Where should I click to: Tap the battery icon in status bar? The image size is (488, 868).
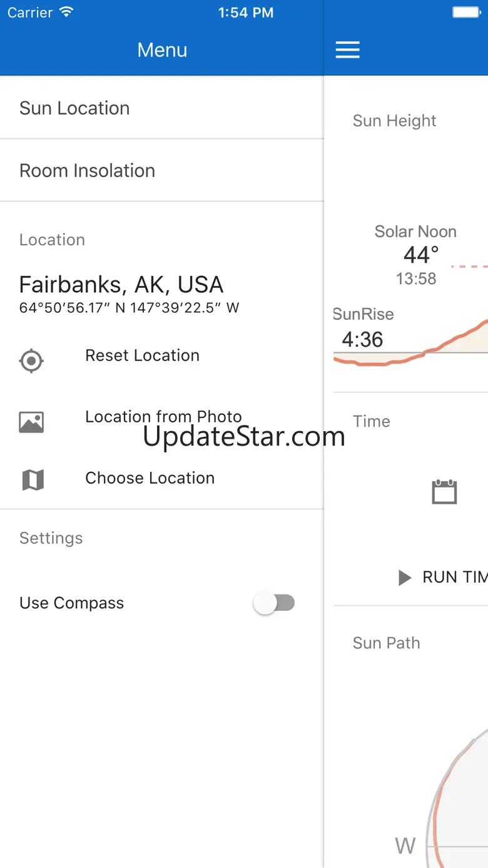click(x=465, y=13)
